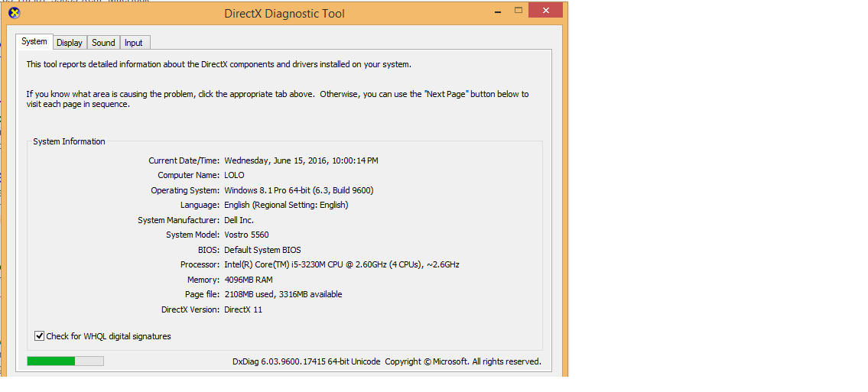This screenshot has height=392, width=868.
Task: Click the computer name value LOLO
Action: (x=234, y=175)
